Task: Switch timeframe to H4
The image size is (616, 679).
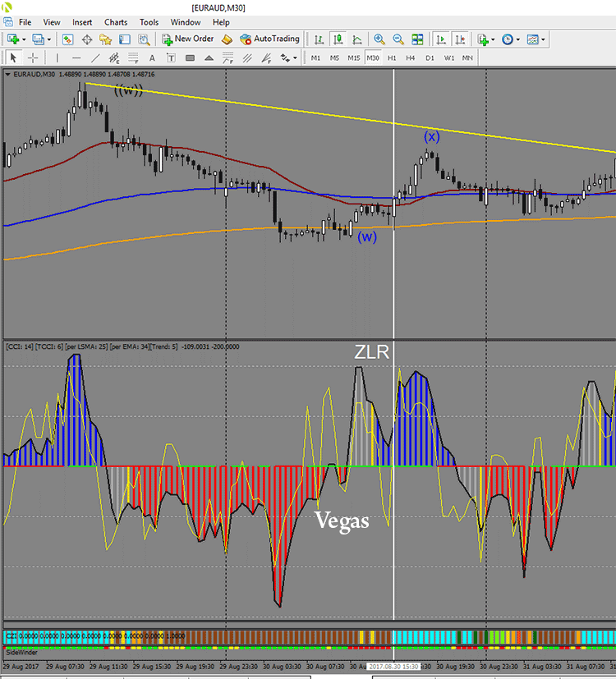Action: [410, 57]
